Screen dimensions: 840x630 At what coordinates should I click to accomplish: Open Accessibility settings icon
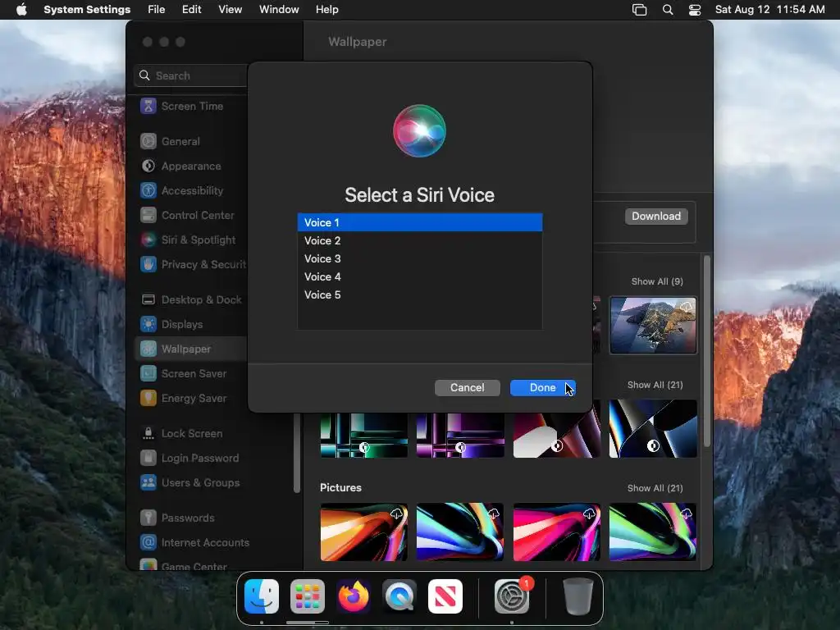point(148,190)
